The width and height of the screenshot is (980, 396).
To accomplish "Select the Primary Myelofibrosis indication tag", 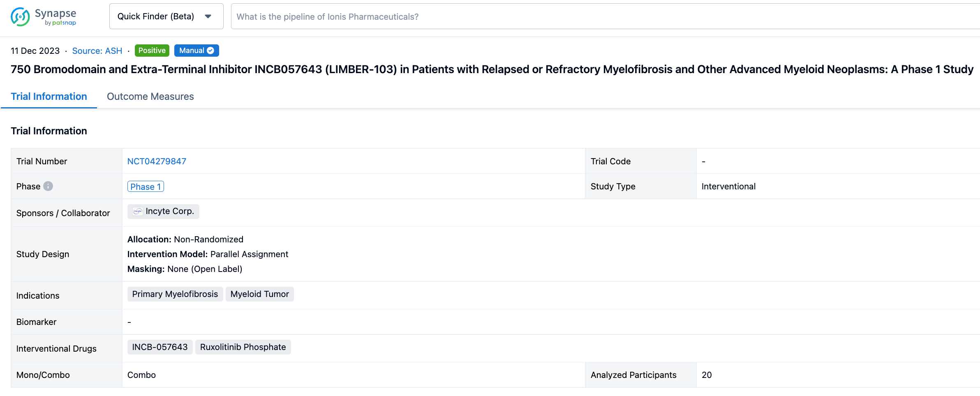I will 175,294.
